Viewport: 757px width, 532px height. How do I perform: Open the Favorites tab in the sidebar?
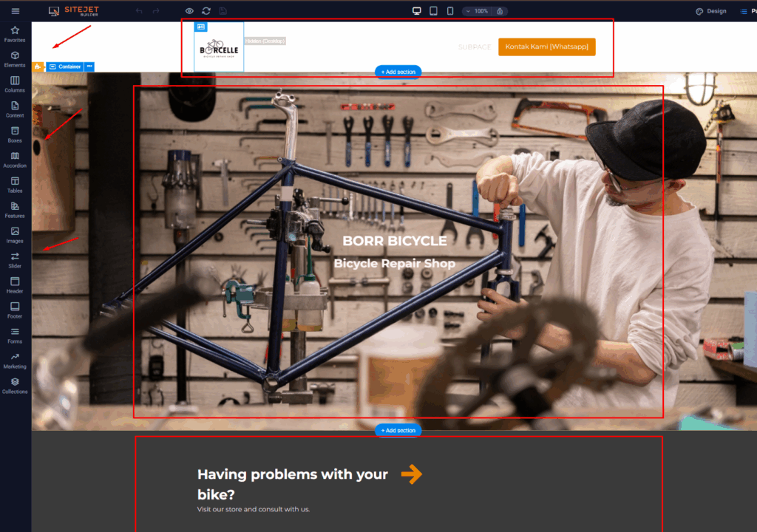15,34
